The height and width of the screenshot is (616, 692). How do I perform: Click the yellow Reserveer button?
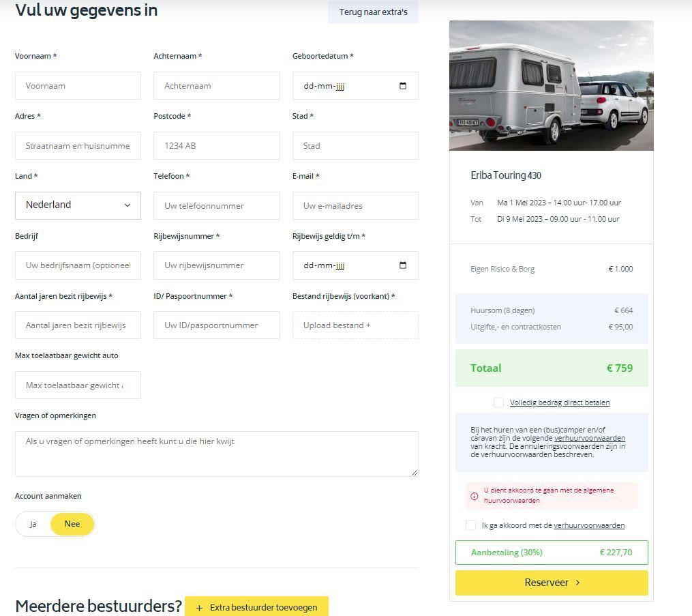(x=552, y=583)
